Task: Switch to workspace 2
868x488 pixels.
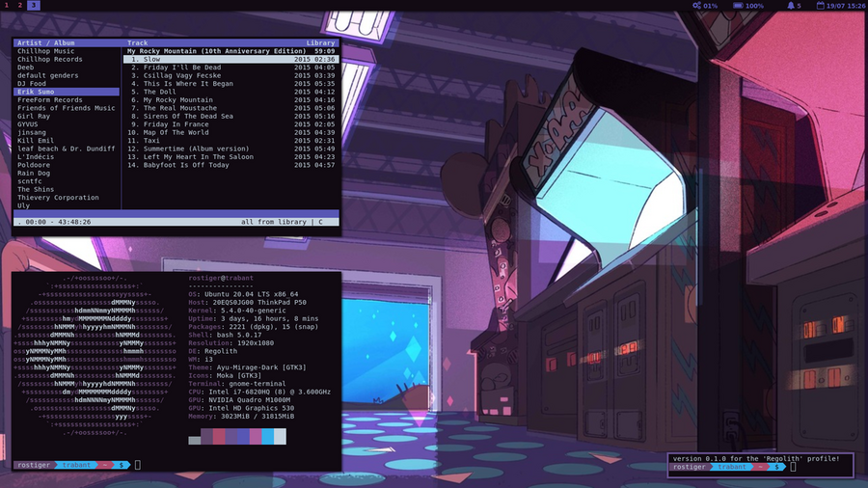Action: [x=19, y=6]
